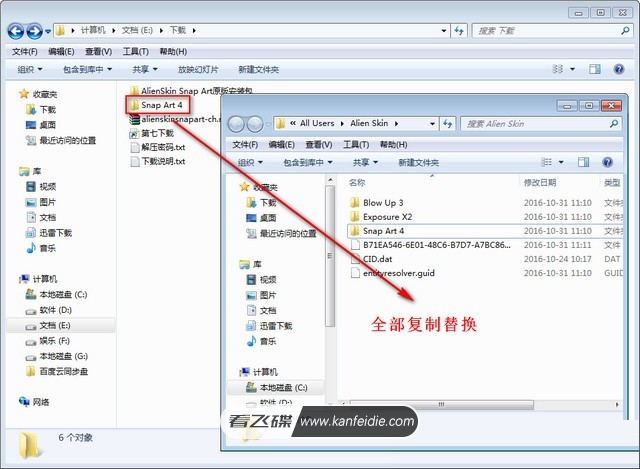Select 第七下载 shortcut file
This screenshot has width=640, height=469.
click(x=152, y=133)
